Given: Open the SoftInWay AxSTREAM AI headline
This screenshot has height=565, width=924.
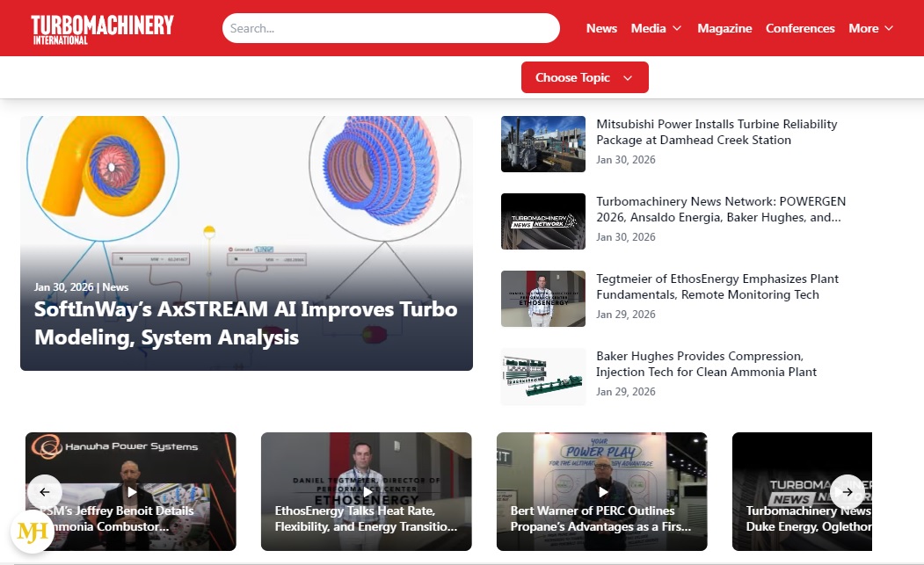Looking at the screenshot, I should coord(245,323).
